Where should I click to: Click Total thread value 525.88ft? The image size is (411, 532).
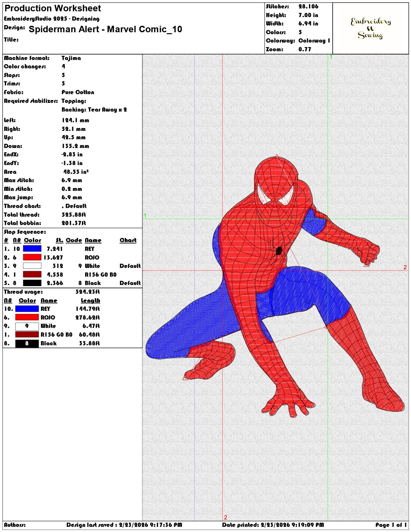point(74,215)
